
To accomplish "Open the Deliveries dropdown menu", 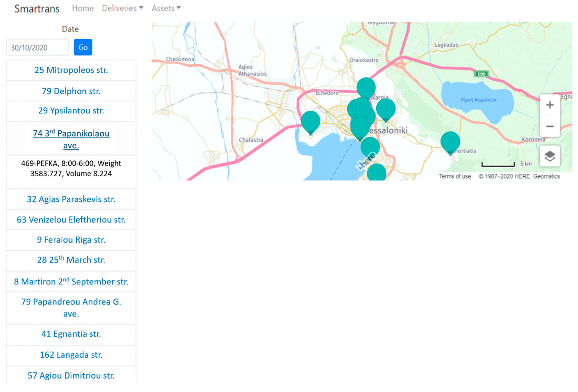I will pos(123,8).
